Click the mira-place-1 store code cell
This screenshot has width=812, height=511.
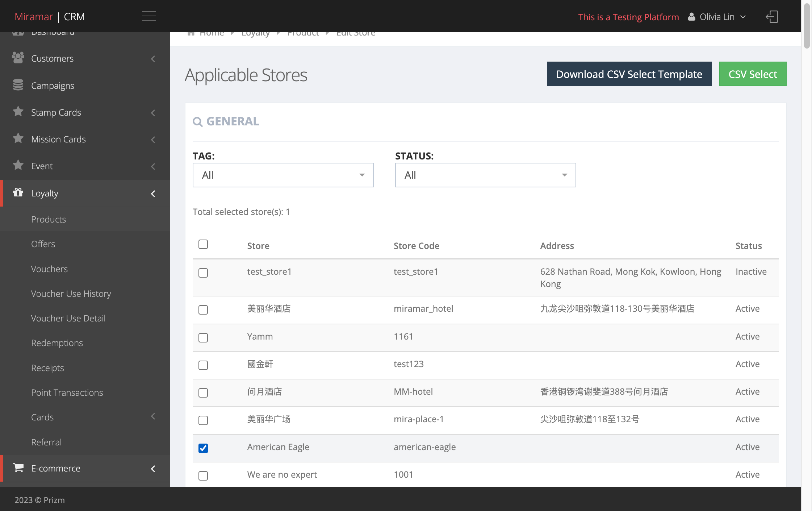click(419, 419)
